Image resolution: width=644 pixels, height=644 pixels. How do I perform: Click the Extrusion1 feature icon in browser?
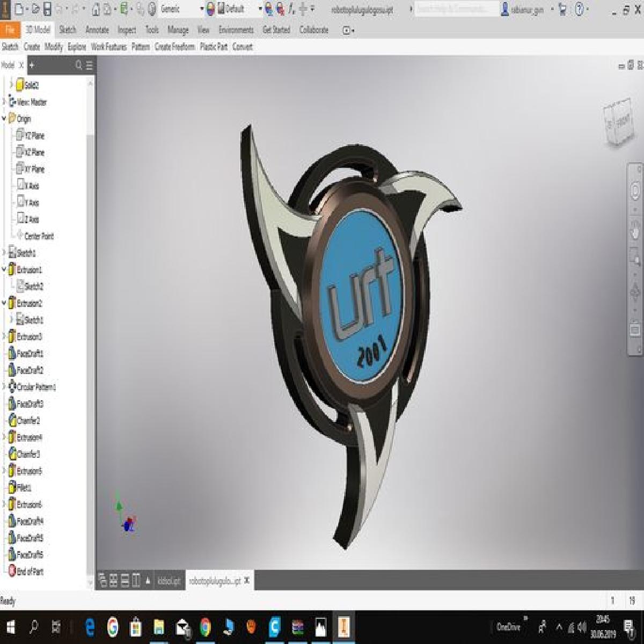pyautogui.click(x=12, y=269)
